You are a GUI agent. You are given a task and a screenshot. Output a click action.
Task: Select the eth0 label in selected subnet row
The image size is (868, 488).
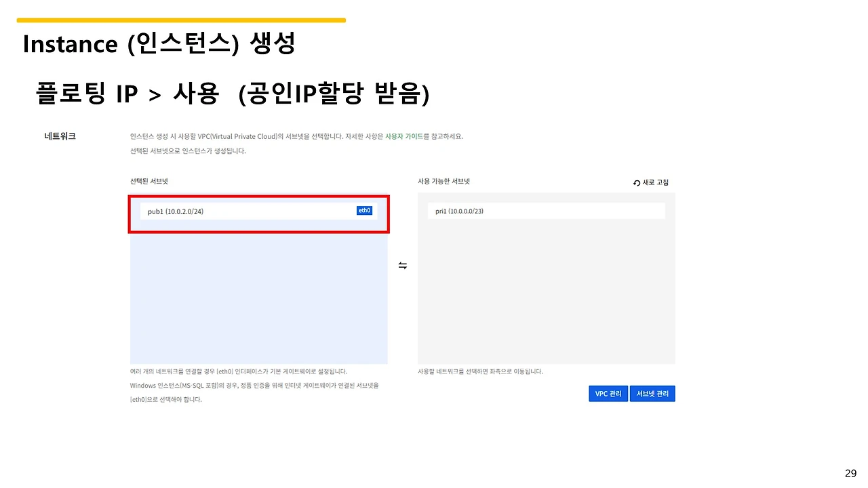[364, 210]
